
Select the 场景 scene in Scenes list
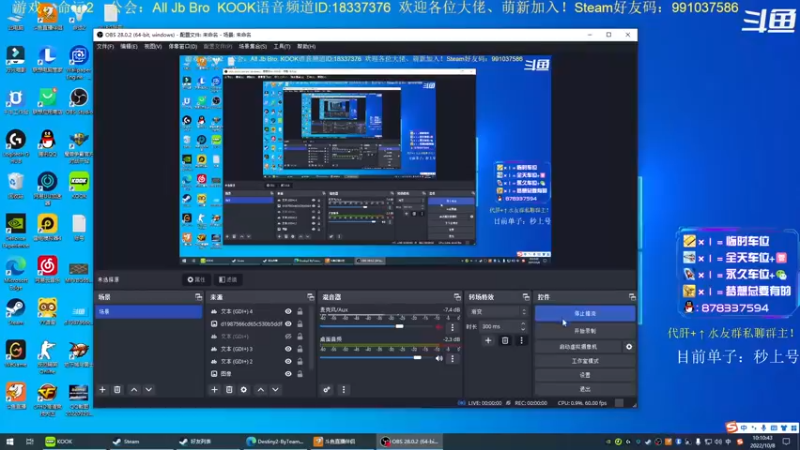148,312
